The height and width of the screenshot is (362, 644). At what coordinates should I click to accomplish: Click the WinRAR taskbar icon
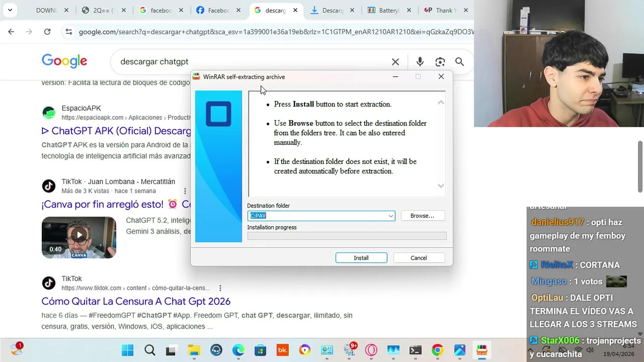tap(481, 350)
